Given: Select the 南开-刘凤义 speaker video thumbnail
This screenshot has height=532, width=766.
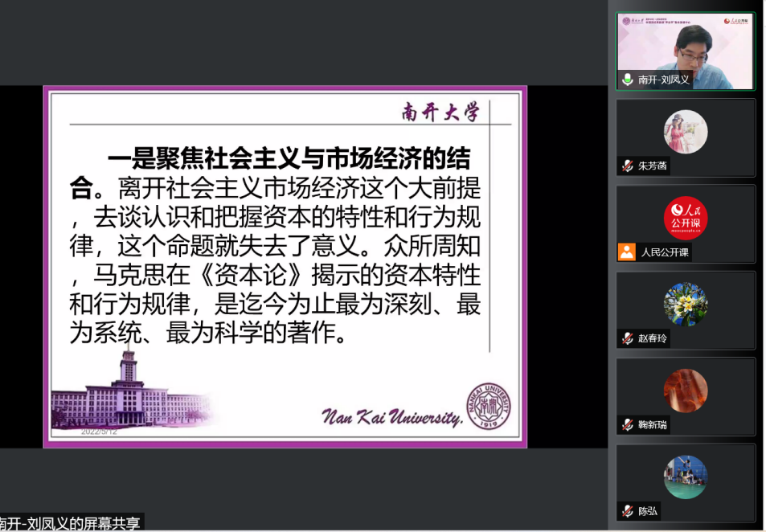Looking at the screenshot, I should pos(686,50).
